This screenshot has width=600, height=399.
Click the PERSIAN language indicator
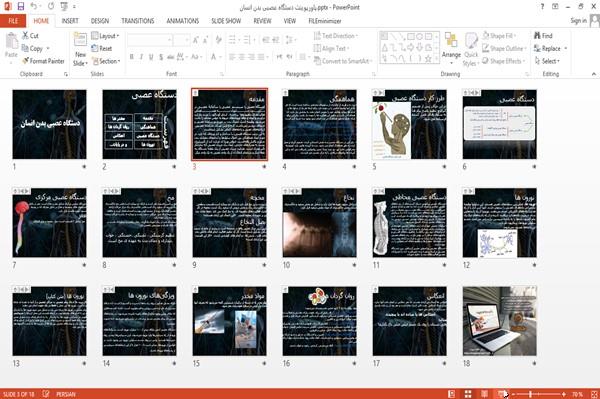pyautogui.click(x=66, y=394)
